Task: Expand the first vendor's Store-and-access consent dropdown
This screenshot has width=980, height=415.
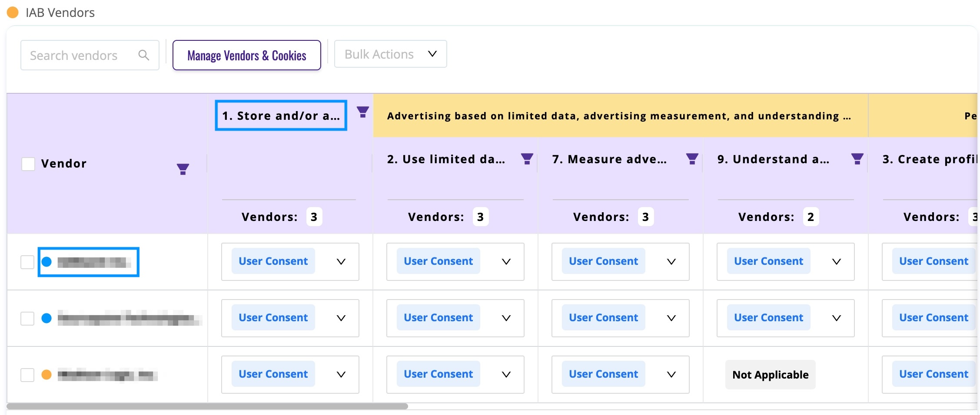Action: [342, 262]
